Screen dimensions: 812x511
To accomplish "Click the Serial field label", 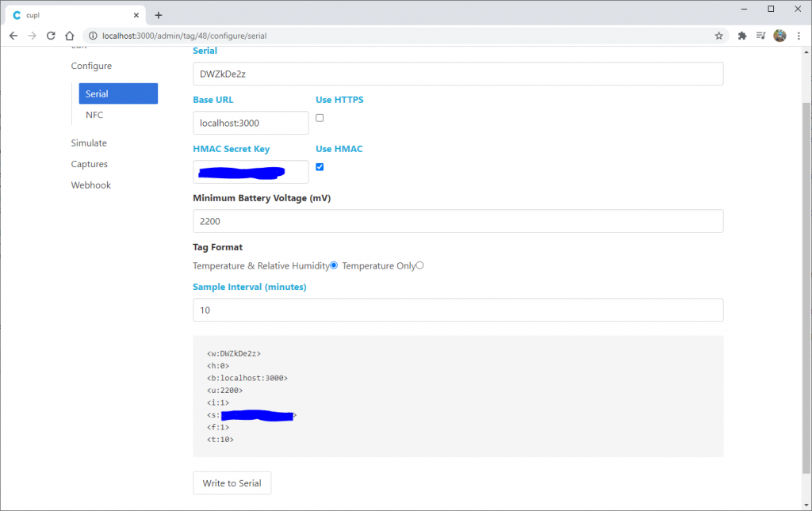I will tap(205, 51).
